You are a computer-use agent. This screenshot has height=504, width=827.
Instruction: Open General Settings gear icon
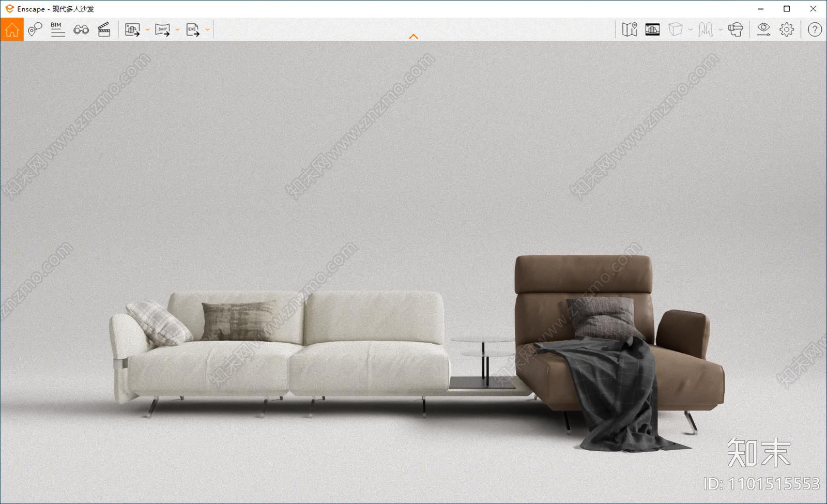coord(787,29)
